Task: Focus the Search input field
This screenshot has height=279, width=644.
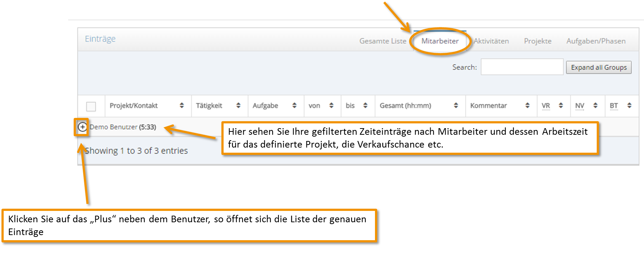Action: (522, 67)
